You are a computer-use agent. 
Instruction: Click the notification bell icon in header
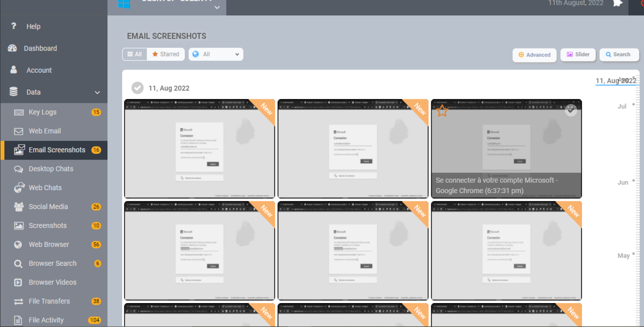(x=617, y=3)
